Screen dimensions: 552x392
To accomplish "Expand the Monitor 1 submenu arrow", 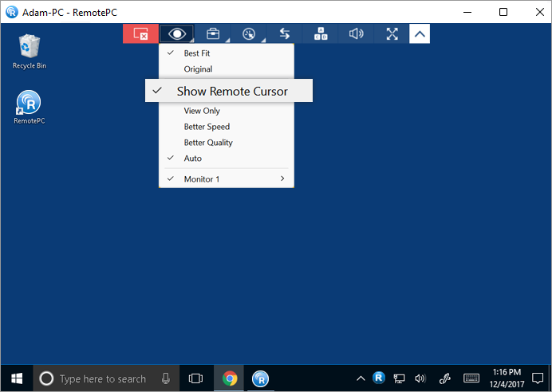I will click(282, 179).
